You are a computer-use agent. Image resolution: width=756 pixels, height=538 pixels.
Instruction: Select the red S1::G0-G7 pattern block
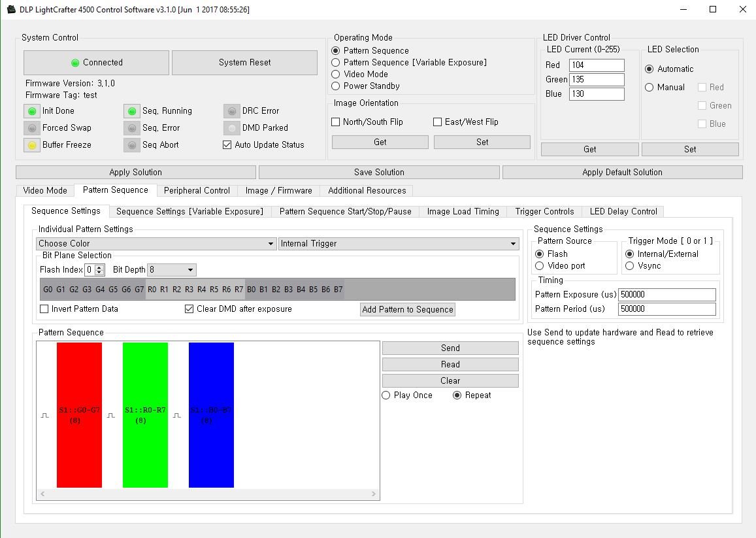pos(80,415)
